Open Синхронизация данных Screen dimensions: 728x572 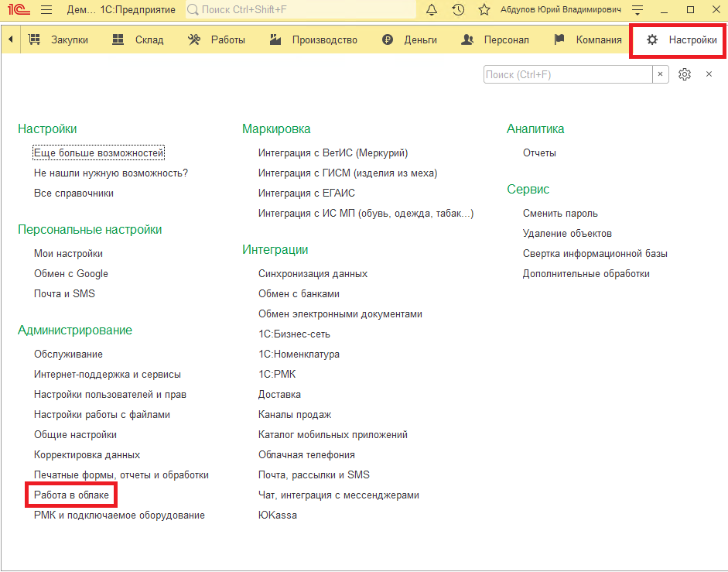click(x=313, y=274)
